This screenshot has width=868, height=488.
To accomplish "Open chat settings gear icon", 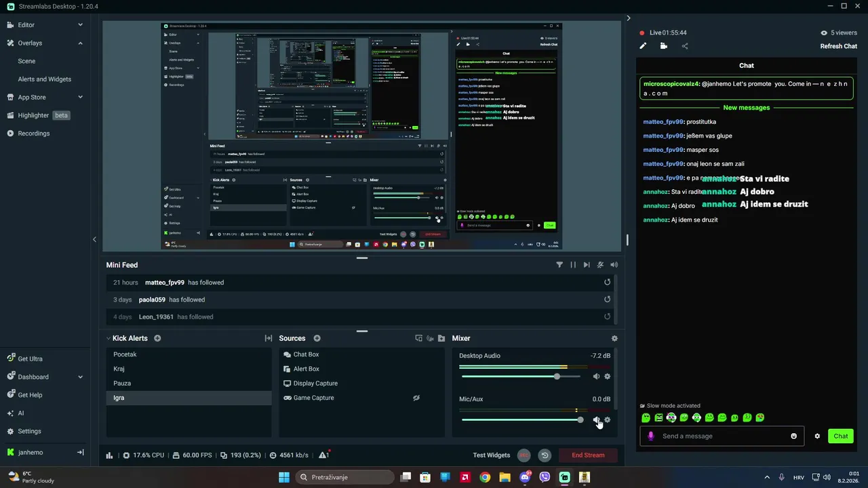I will point(817,436).
